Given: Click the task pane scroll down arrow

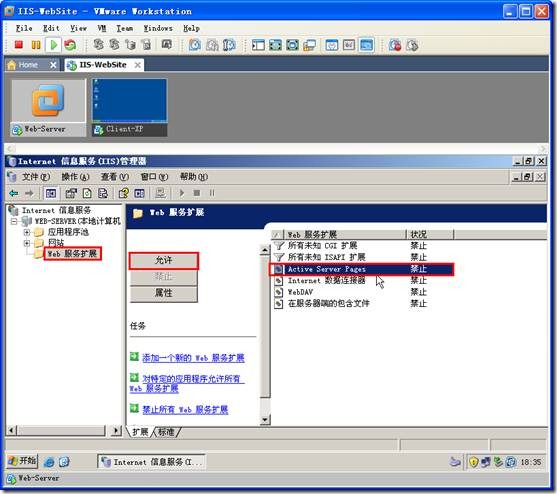Looking at the screenshot, I should point(265,420).
